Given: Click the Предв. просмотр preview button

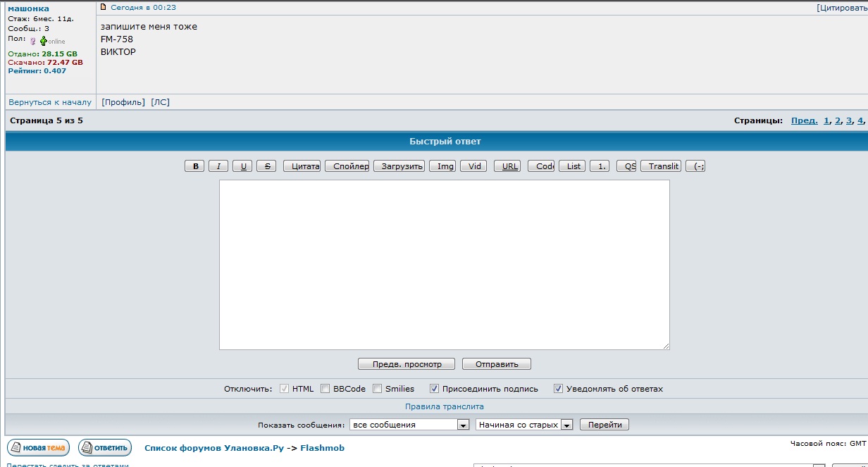Looking at the screenshot, I should [x=408, y=364].
